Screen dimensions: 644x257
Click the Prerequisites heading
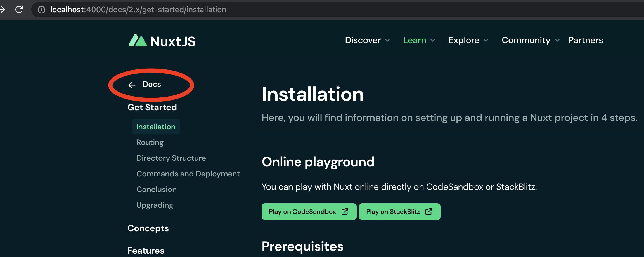[302, 247]
